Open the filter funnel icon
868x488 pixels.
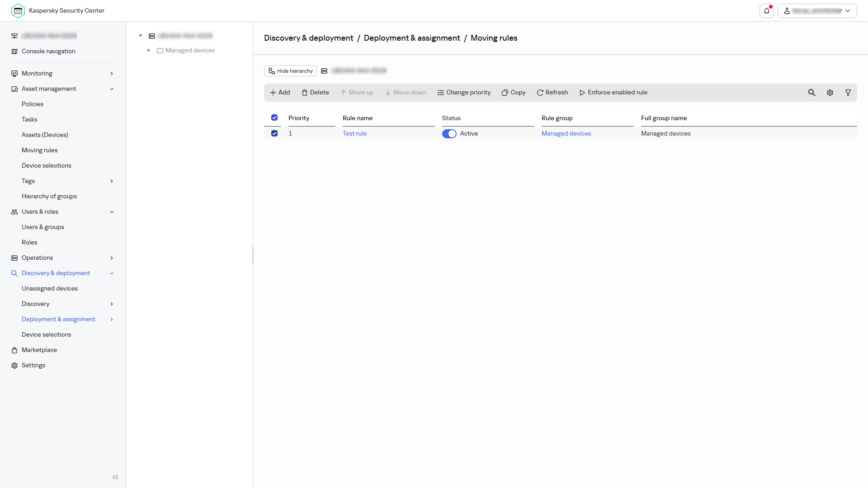(x=848, y=93)
